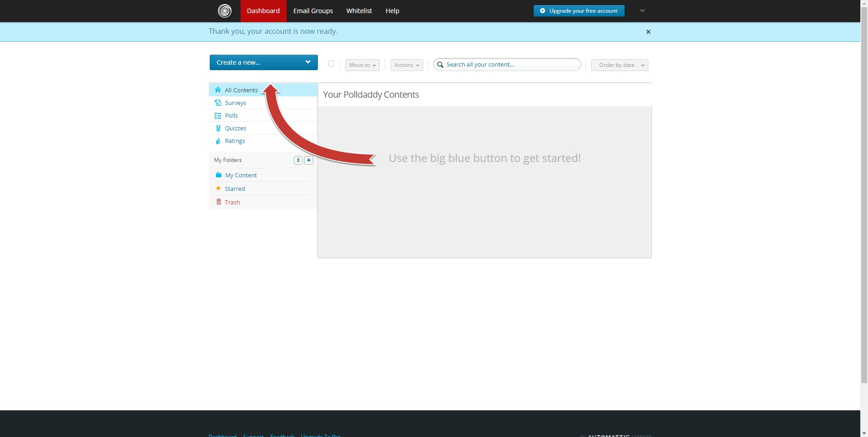The image size is (868, 437).
Task: Tick the select-all content checkbox
Action: click(x=331, y=64)
